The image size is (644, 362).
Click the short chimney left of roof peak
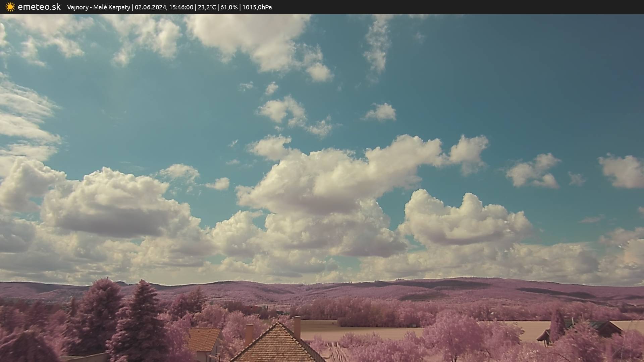[249, 333]
